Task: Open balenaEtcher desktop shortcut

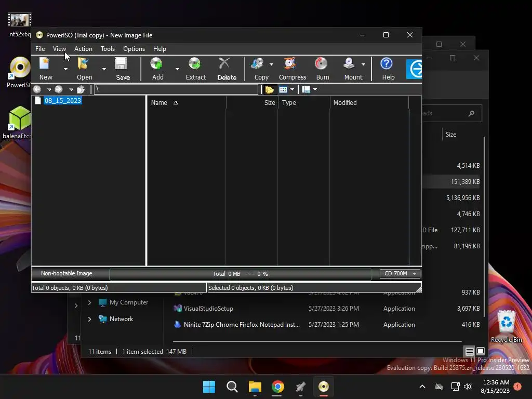Action: (x=19, y=123)
